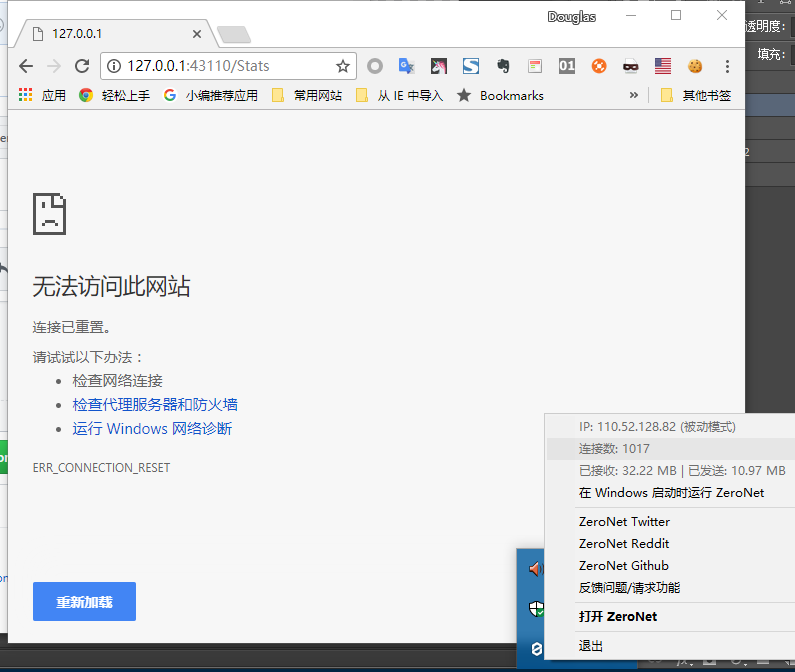Screen dimensions: 795x672
Task: Open the US flag extension
Action: (663, 66)
